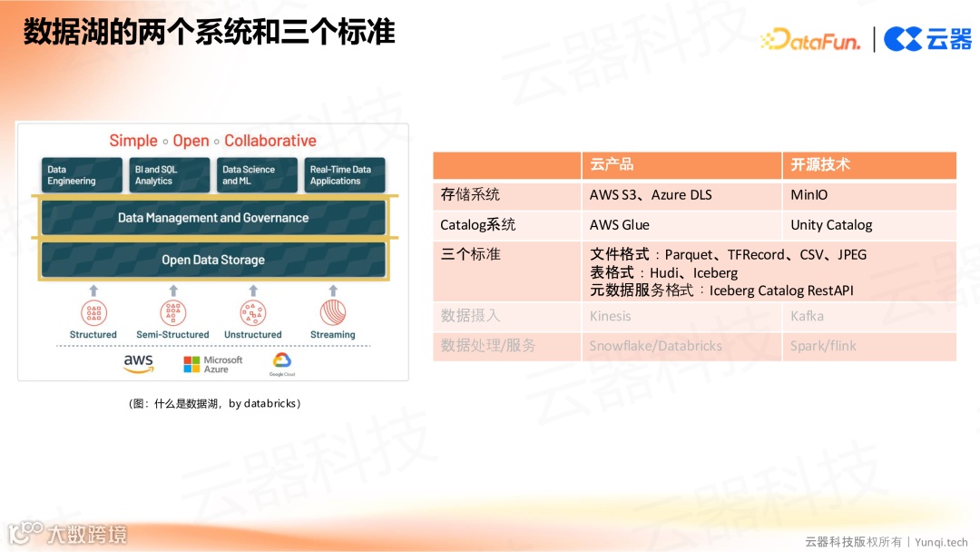
Task: Click the Iceberg Catalog RestAPI line
Action: tap(722, 291)
